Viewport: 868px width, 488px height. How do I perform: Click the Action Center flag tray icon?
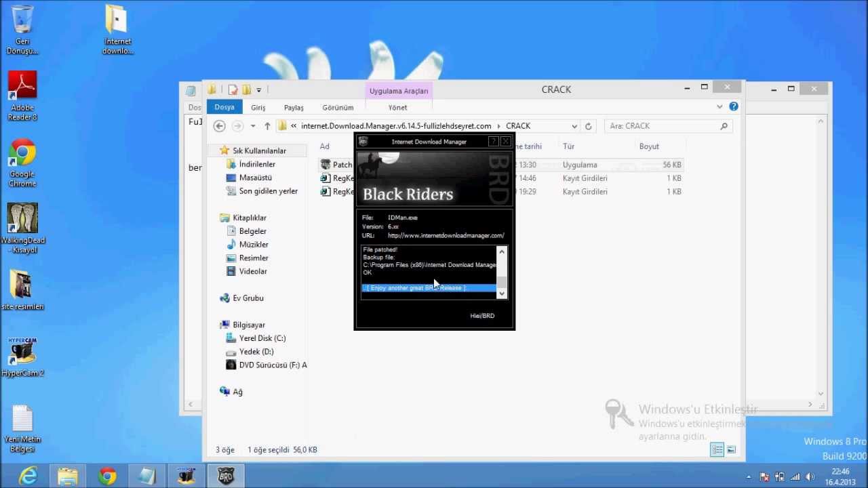765,477
